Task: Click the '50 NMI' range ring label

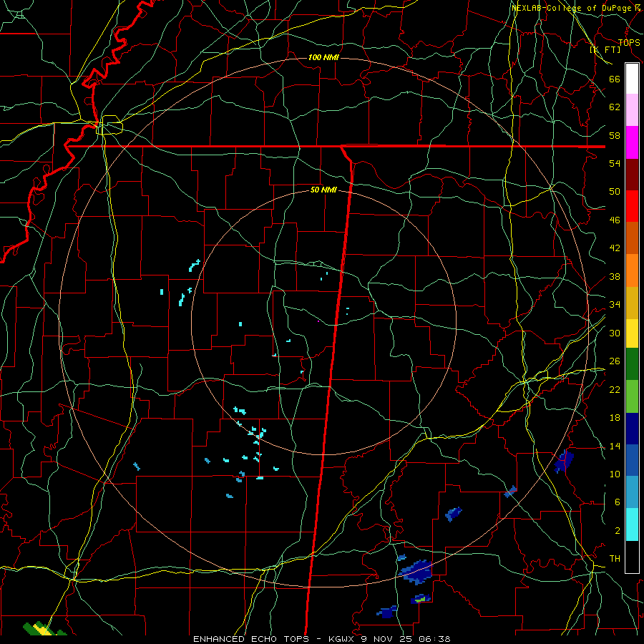Action: tap(323, 190)
